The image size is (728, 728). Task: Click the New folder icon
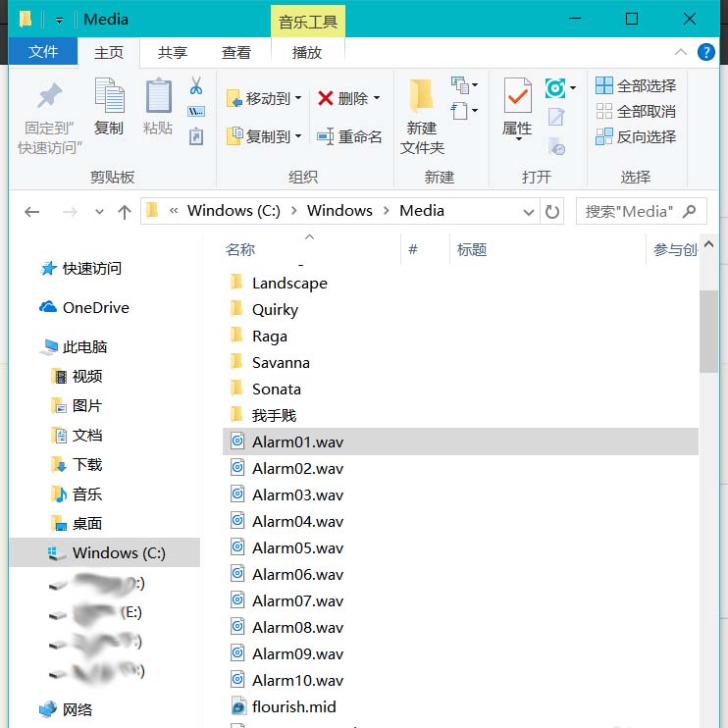[x=422, y=95]
